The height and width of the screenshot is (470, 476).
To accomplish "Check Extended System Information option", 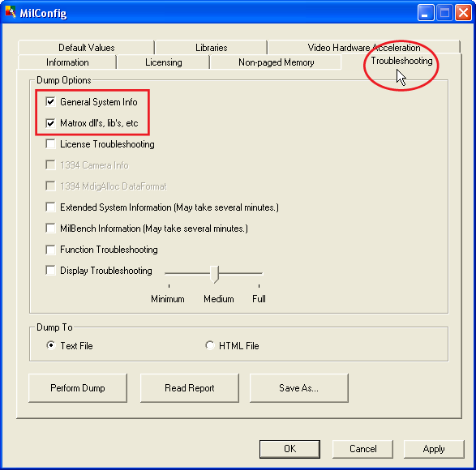I will tap(50, 207).
